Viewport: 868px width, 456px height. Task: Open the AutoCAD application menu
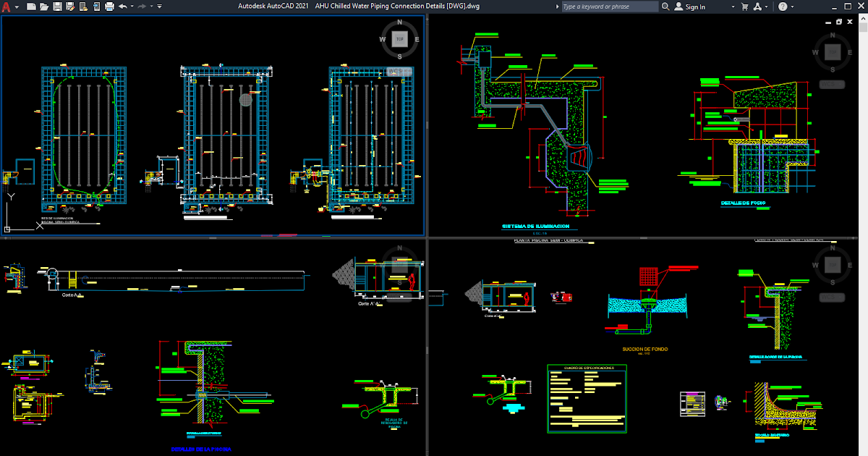[x=7, y=6]
